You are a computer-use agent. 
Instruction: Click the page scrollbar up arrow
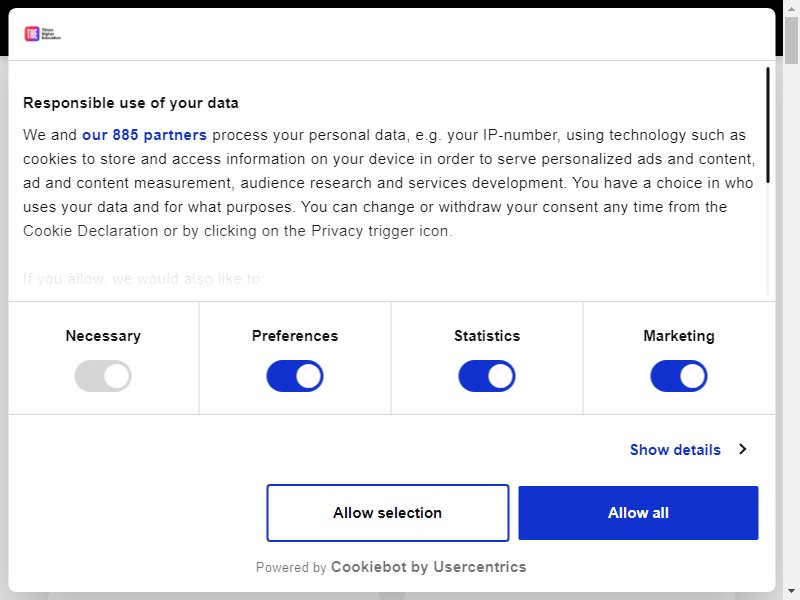tap(791, 8)
